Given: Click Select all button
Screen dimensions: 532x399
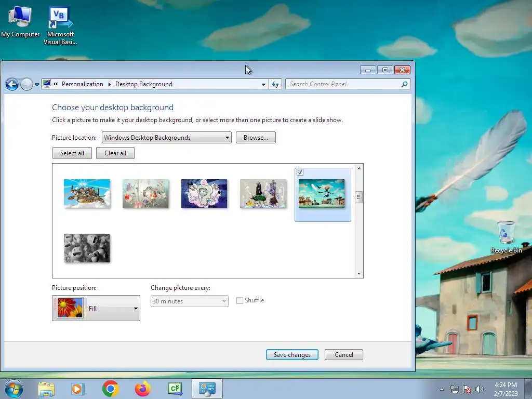Looking at the screenshot, I should 72,153.
